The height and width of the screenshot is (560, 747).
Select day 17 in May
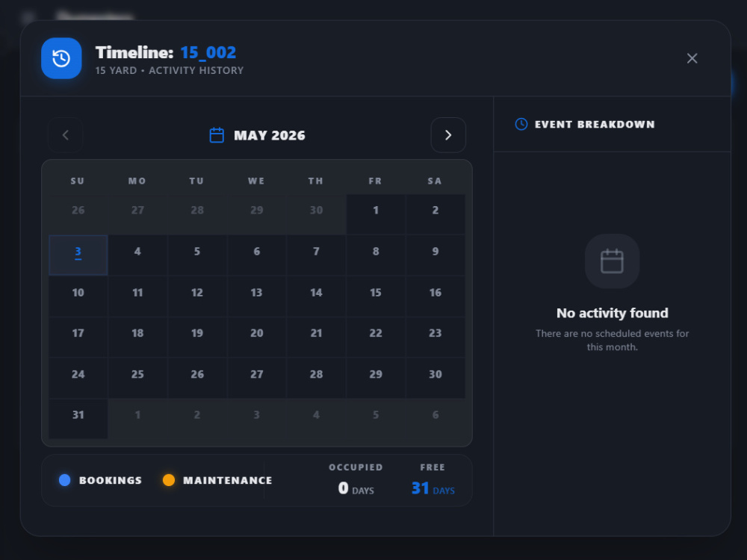point(78,337)
